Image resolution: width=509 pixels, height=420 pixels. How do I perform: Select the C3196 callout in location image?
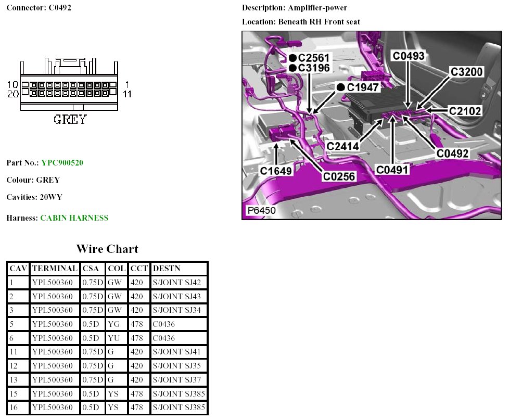point(311,68)
